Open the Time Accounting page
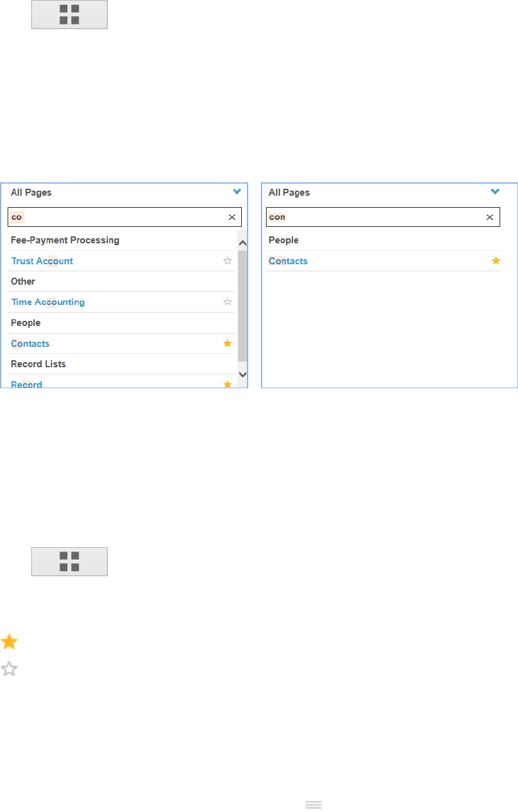 coord(48,302)
